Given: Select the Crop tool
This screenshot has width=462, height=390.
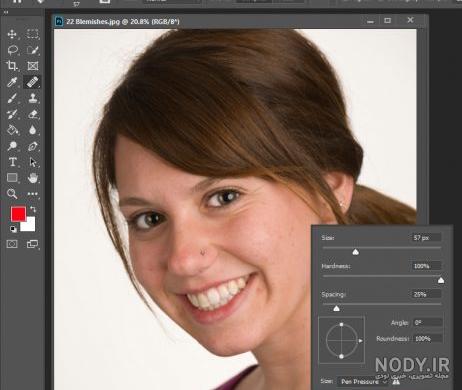Looking at the screenshot, I should tap(12, 66).
